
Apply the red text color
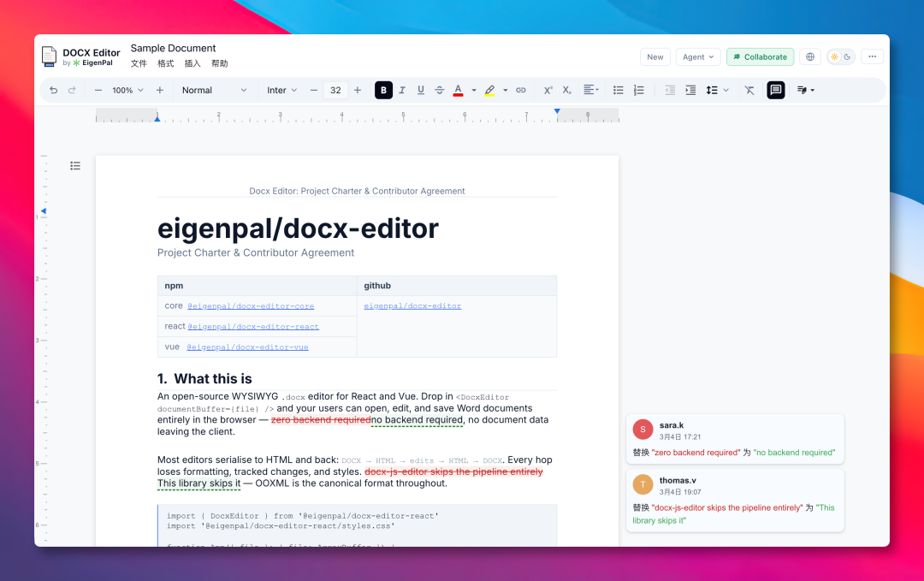coord(458,90)
